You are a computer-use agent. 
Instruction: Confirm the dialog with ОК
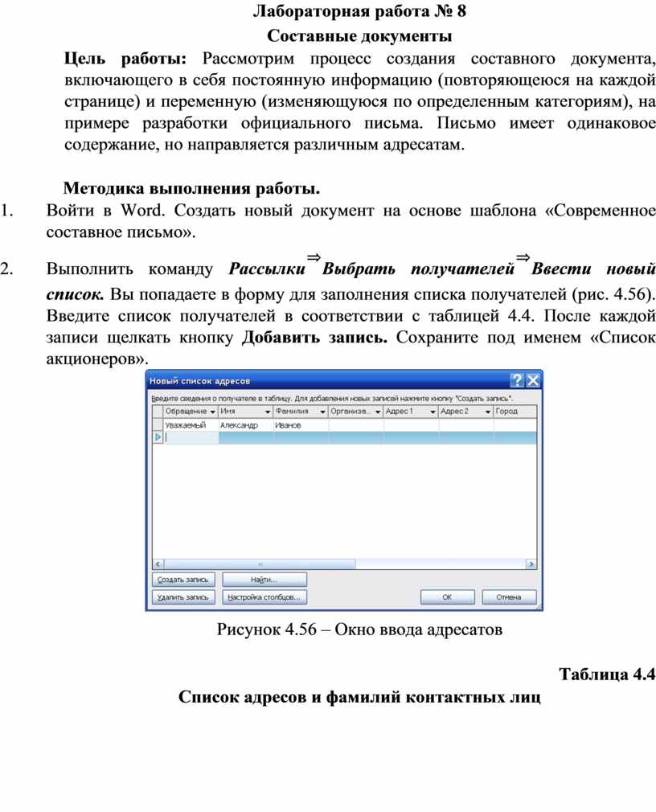coord(447,597)
